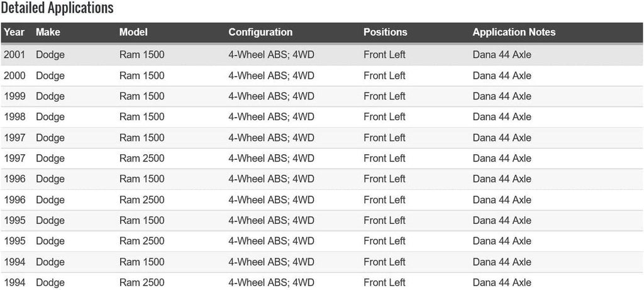The image size is (644, 290).
Task: Select the 1995 Ram 2500 model cell
Action: click(142, 242)
